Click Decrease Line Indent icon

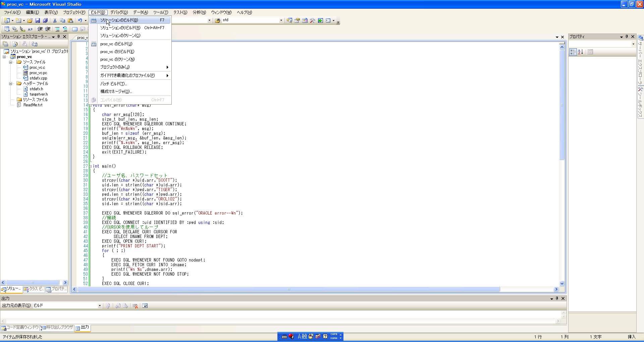click(x=40, y=29)
